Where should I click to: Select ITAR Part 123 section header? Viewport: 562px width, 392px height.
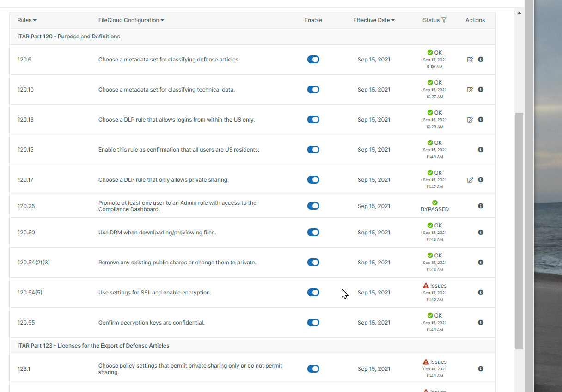[x=93, y=346]
